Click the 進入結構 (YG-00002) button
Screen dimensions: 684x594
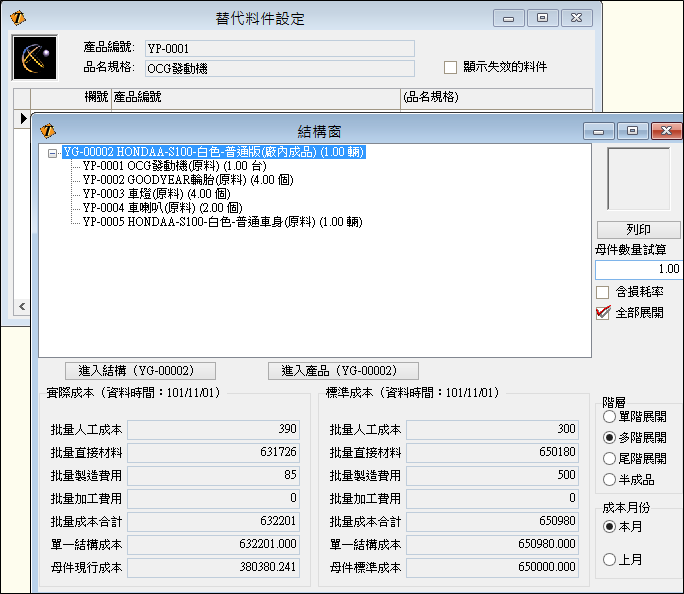tap(141, 370)
